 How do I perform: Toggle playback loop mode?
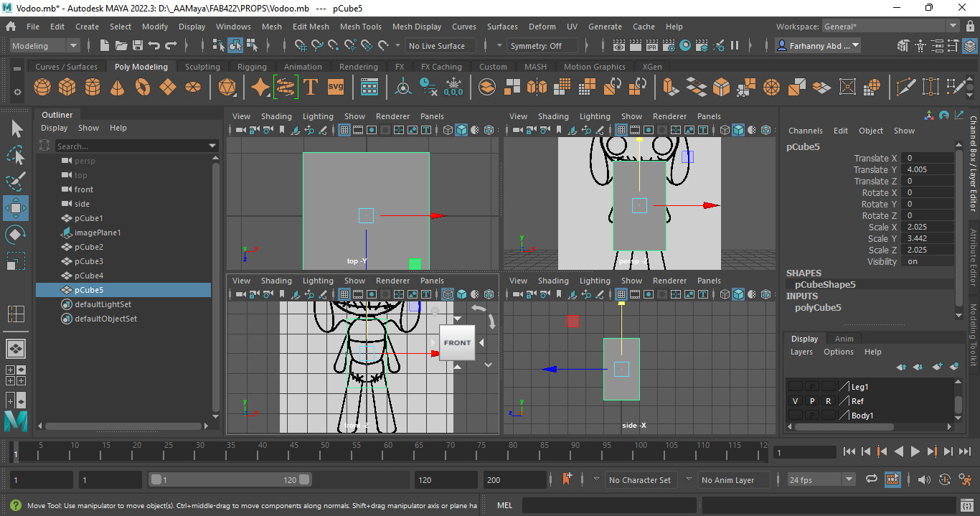[872, 479]
